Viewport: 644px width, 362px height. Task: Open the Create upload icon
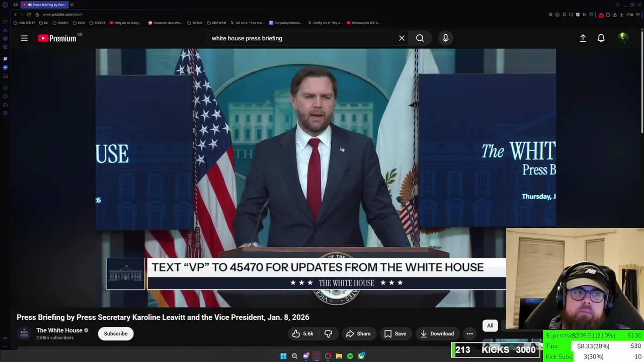pyautogui.click(x=583, y=38)
